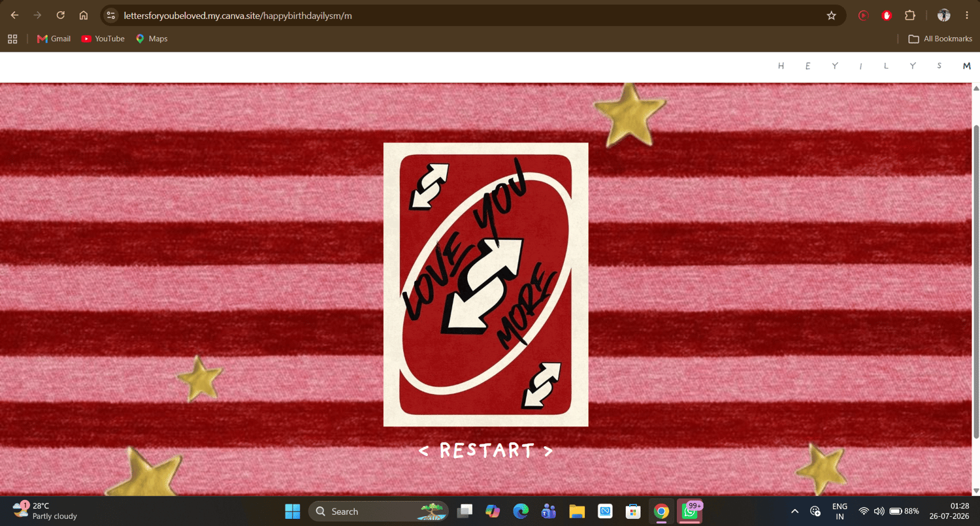Reload the current page
The image size is (980, 526).
pyautogui.click(x=61, y=15)
